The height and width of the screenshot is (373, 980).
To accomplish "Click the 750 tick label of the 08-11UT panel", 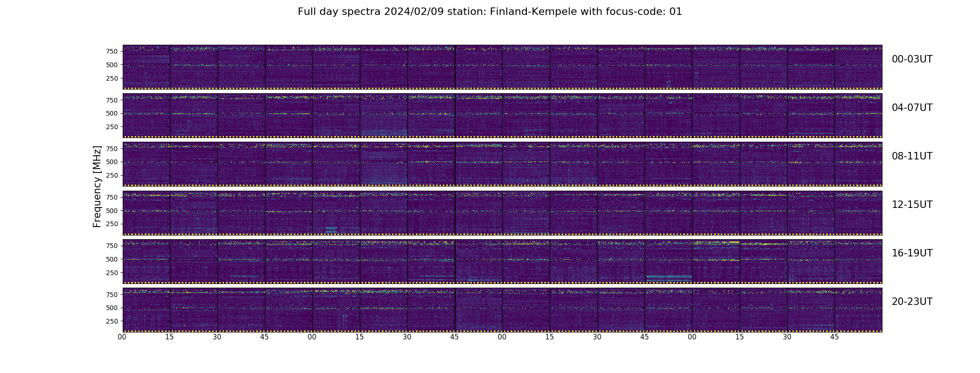I will tap(112, 148).
